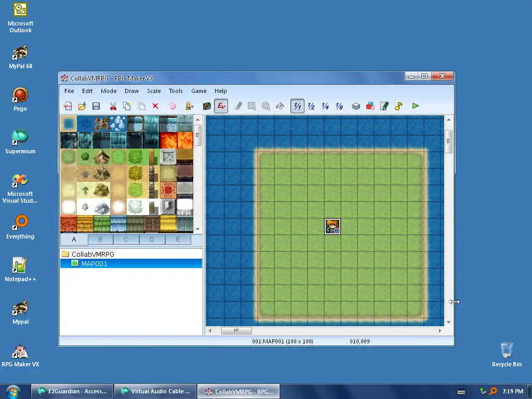
Task: Switch to tileset tab A
Action: (x=74, y=240)
